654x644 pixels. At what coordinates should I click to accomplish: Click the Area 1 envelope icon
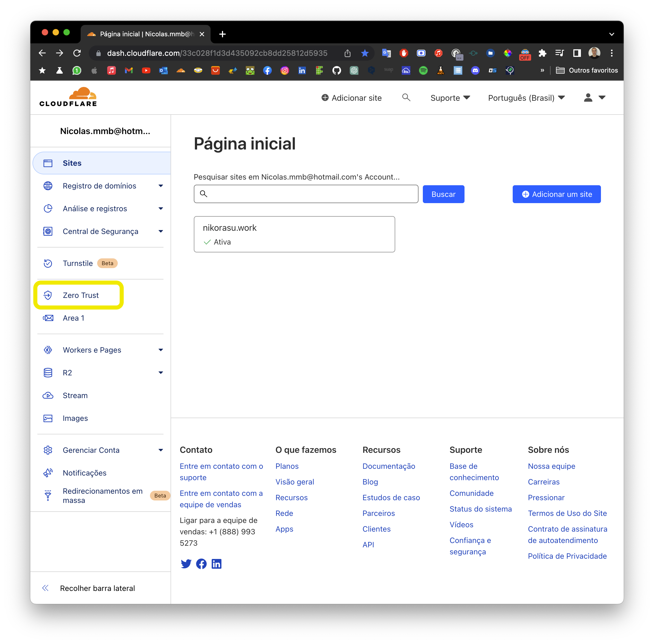pyautogui.click(x=48, y=318)
